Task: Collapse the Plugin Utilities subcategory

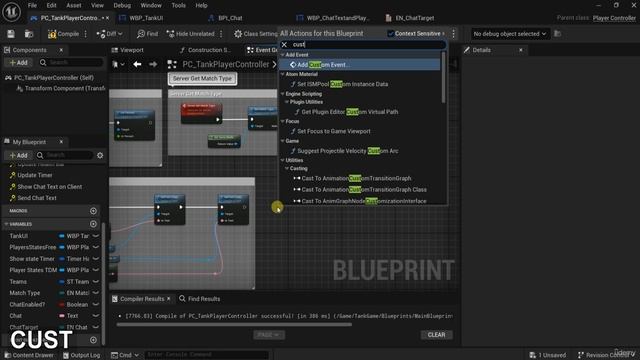Action: tap(287, 102)
